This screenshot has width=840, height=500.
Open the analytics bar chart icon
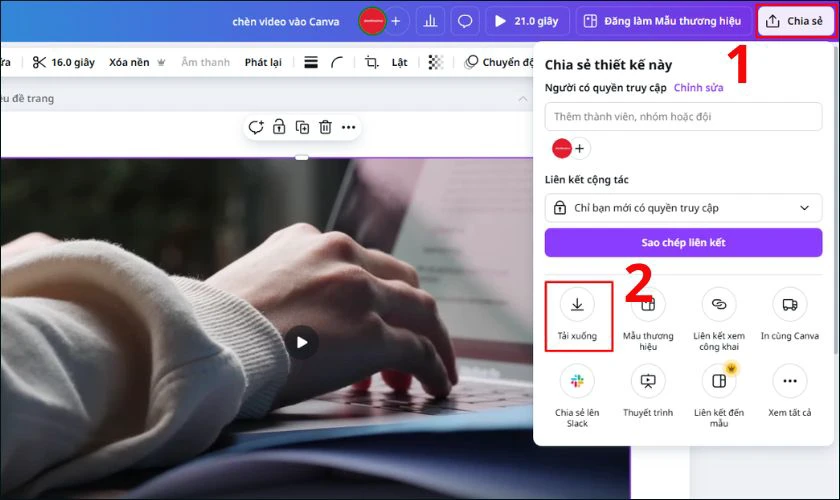point(430,21)
